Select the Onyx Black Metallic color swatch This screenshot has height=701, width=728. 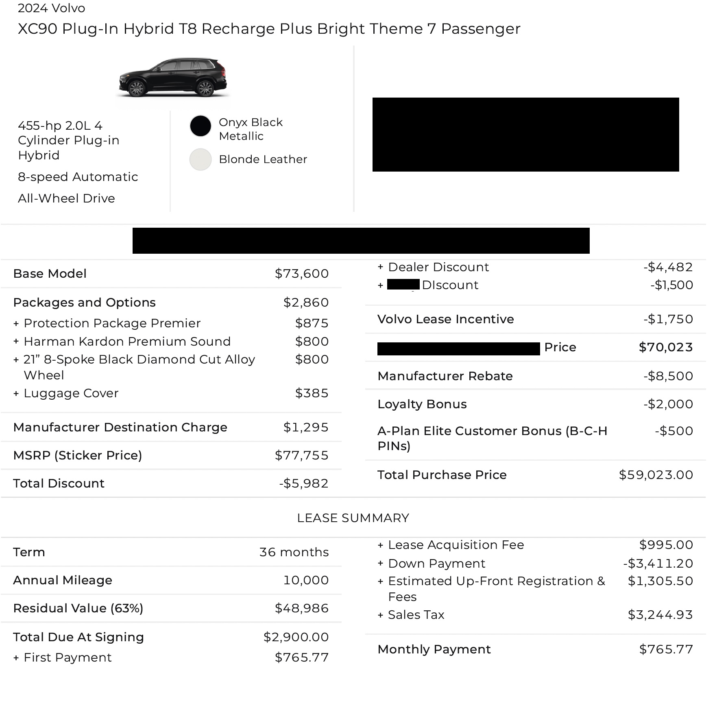(x=201, y=126)
